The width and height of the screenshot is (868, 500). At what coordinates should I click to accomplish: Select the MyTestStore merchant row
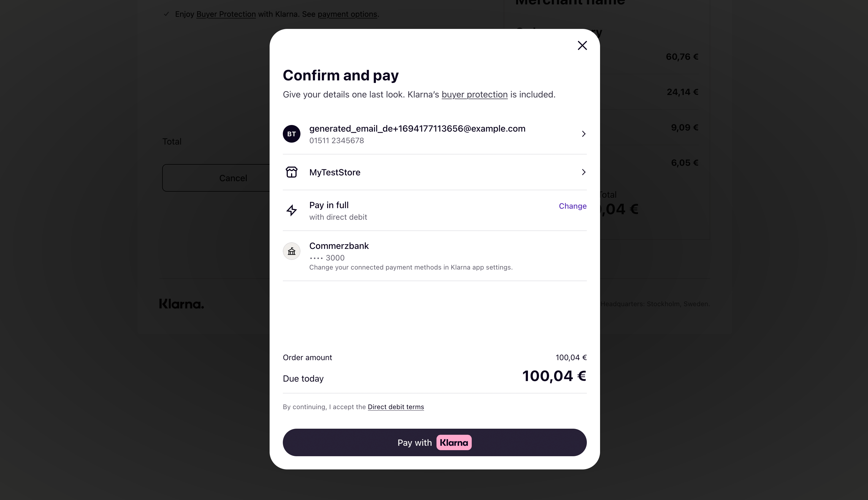[x=435, y=172]
